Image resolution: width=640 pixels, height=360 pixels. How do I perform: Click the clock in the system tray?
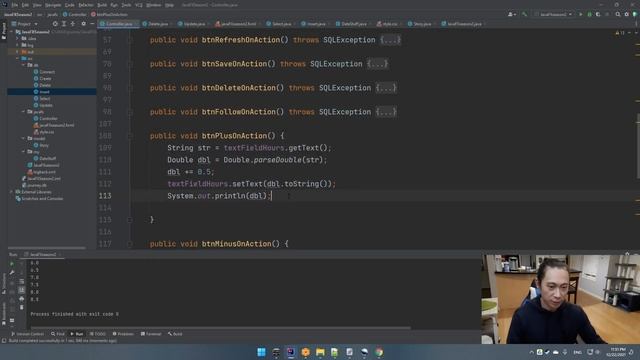coord(616,352)
